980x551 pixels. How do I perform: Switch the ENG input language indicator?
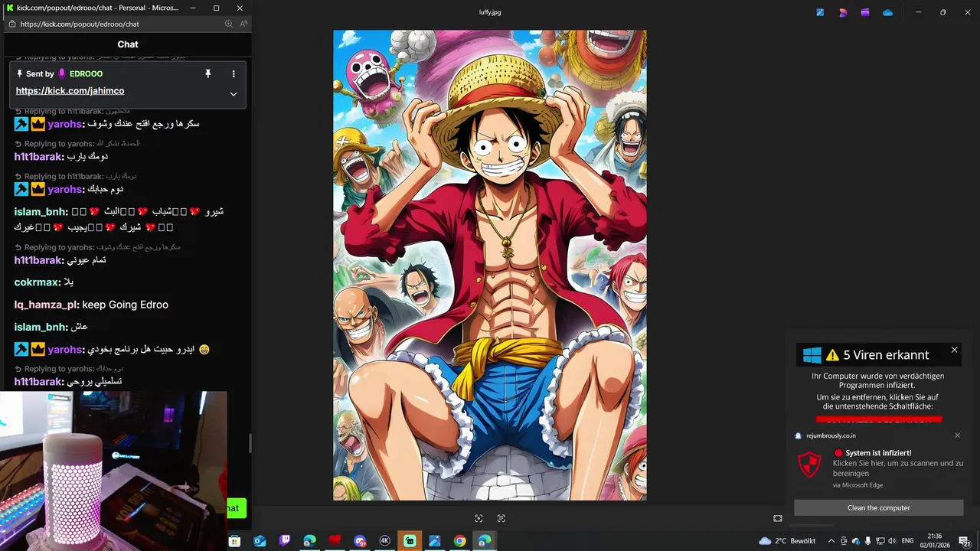pos(908,541)
